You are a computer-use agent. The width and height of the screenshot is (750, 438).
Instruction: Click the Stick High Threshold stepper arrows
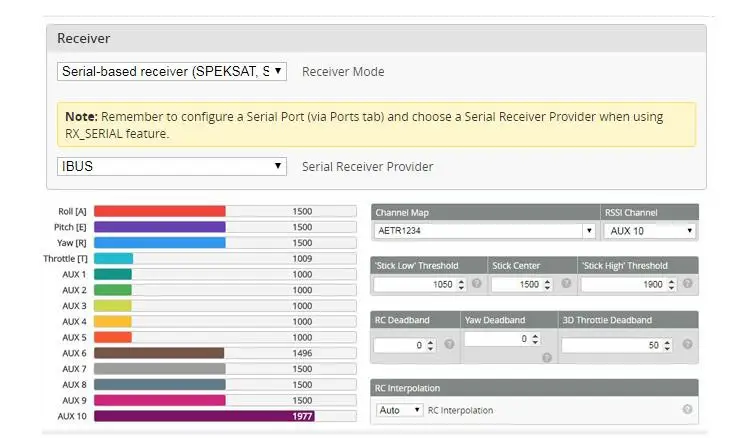pyautogui.click(x=672, y=285)
